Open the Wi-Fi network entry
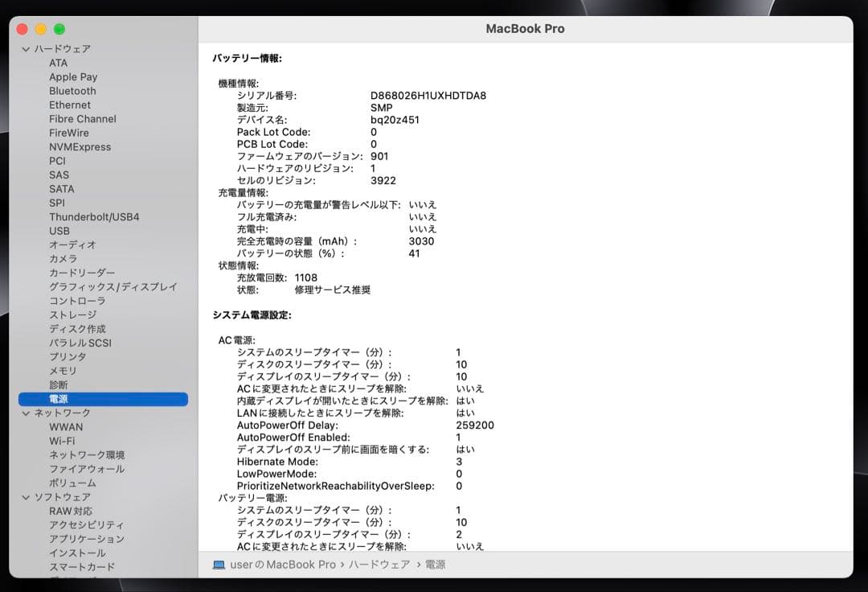Viewport: 868px width, 592px height. pyautogui.click(x=63, y=441)
